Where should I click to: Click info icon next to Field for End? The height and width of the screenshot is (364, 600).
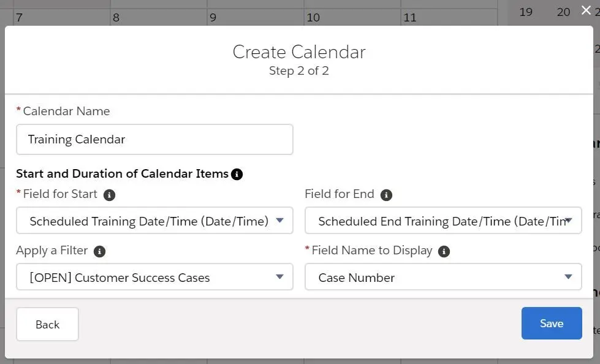(x=386, y=195)
